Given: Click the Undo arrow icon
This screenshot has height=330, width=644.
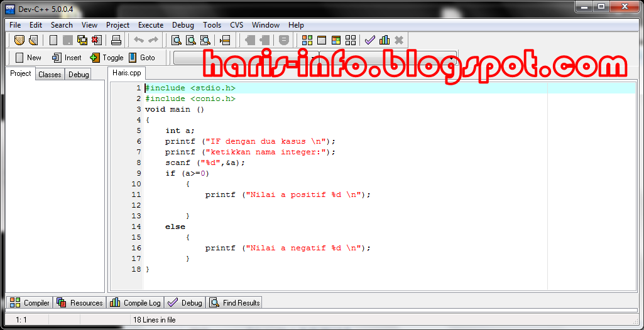Looking at the screenshot, I should [x=139, y=40].
